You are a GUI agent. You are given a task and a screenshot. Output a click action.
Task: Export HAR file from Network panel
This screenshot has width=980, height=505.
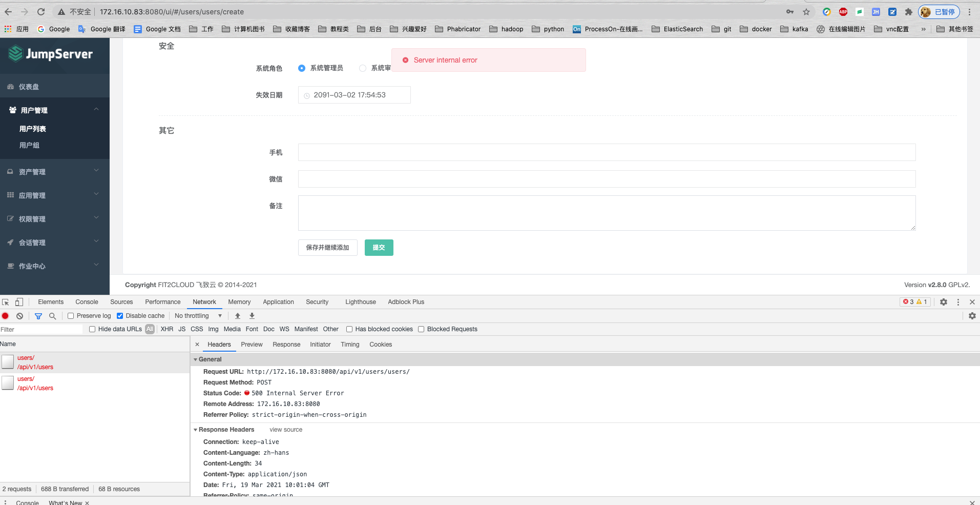coord(252,316)
